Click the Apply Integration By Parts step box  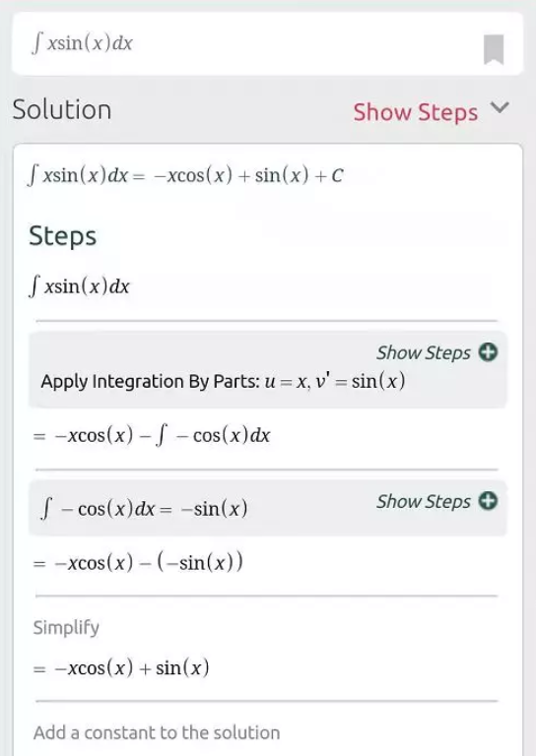[x=267, y=369]
